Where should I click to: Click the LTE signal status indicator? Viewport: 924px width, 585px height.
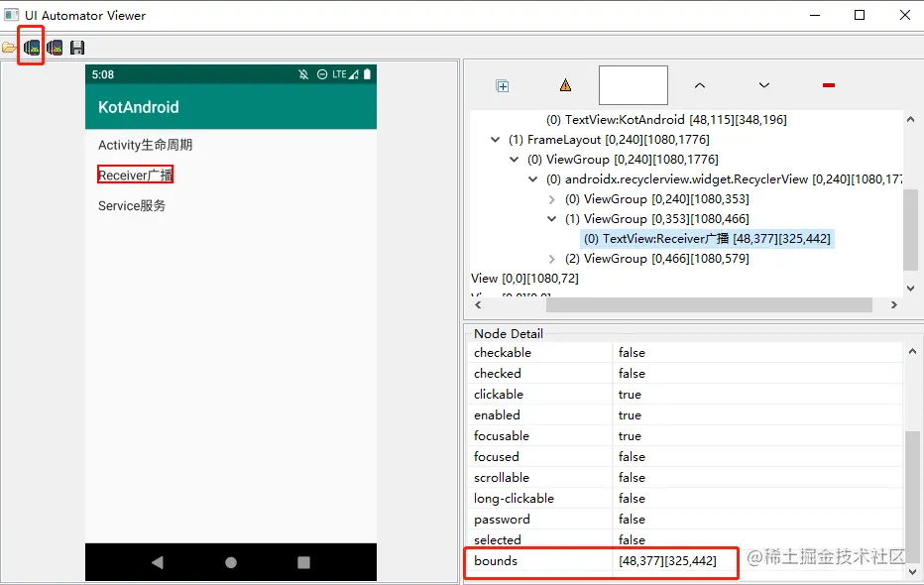point(345,74)
